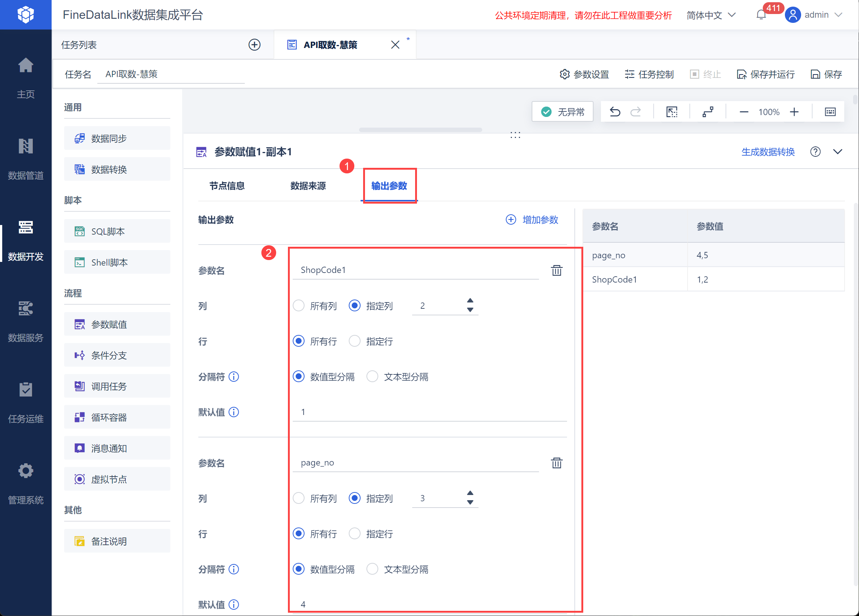
Task: Select 所有列 radio for ShopCode1
Action: coord(299,306)
